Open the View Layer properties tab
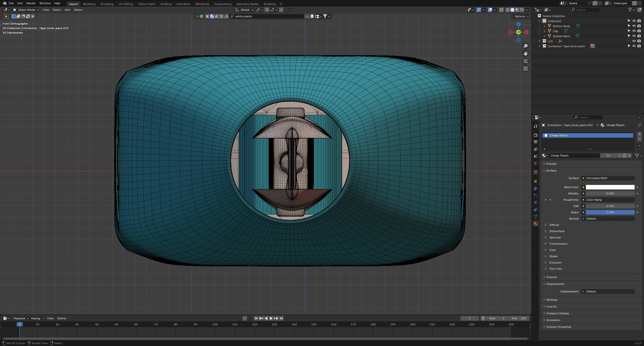 click(536, 149)
